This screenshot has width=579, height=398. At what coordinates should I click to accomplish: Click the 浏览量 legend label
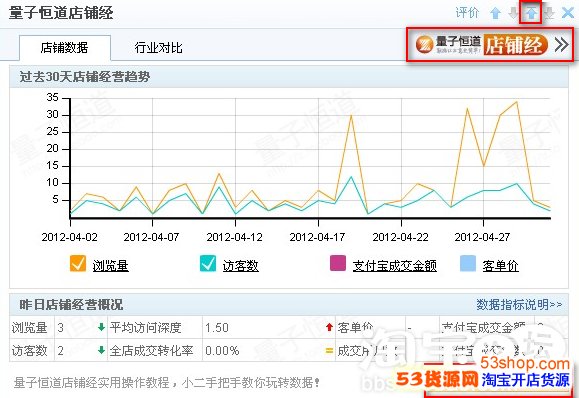click(x=110, y=265)
